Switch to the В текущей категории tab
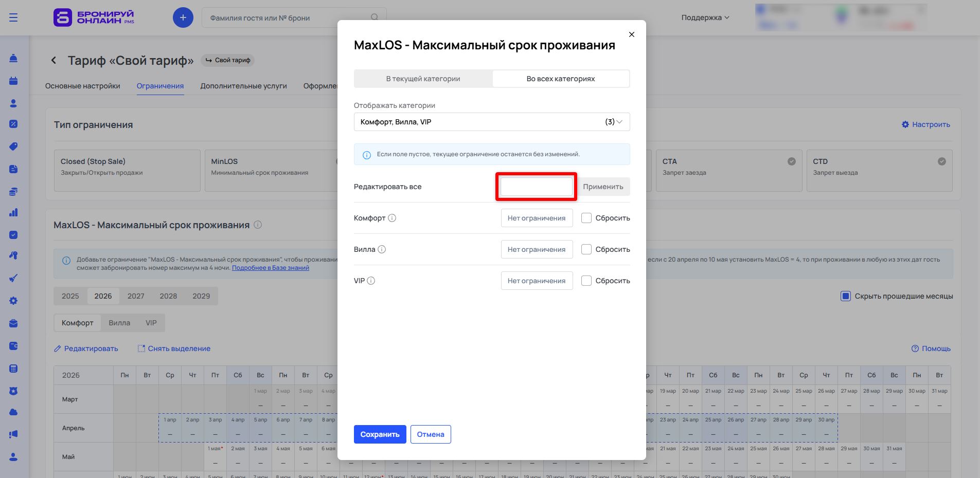 point(423,79)
